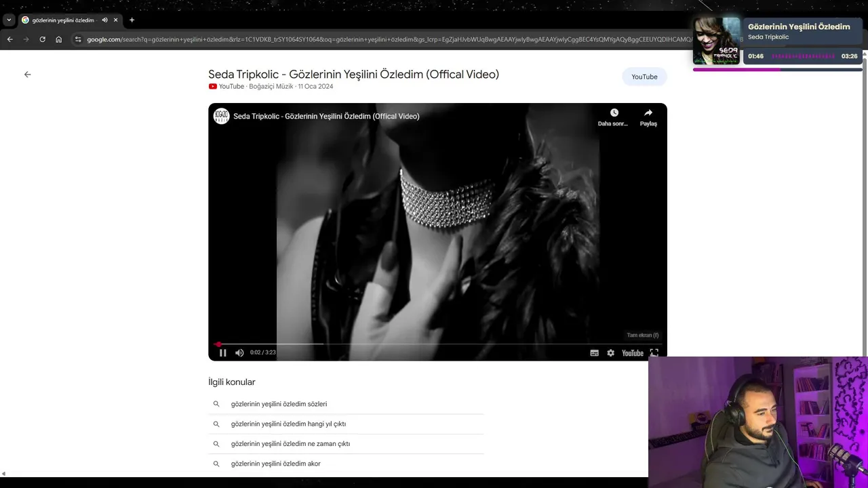868x488 pixels.
Task: Pause the YouTube video
Action: click(x=222, y=352)
